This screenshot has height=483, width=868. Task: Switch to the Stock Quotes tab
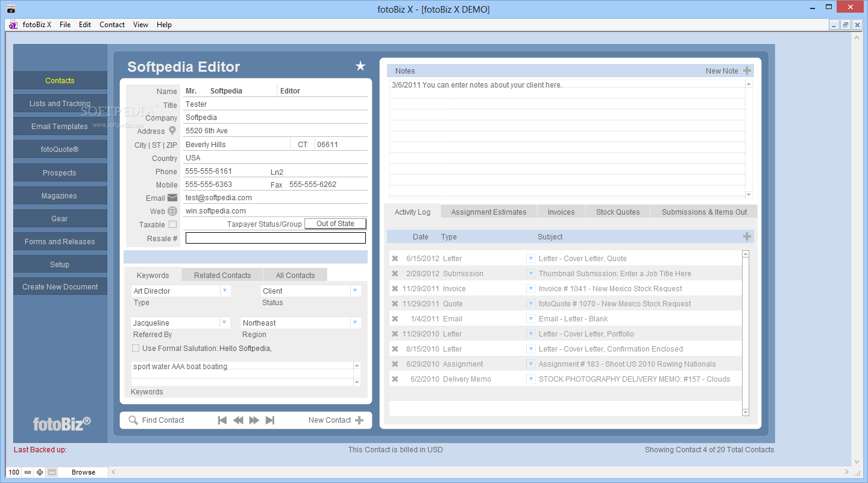point(618,212)
